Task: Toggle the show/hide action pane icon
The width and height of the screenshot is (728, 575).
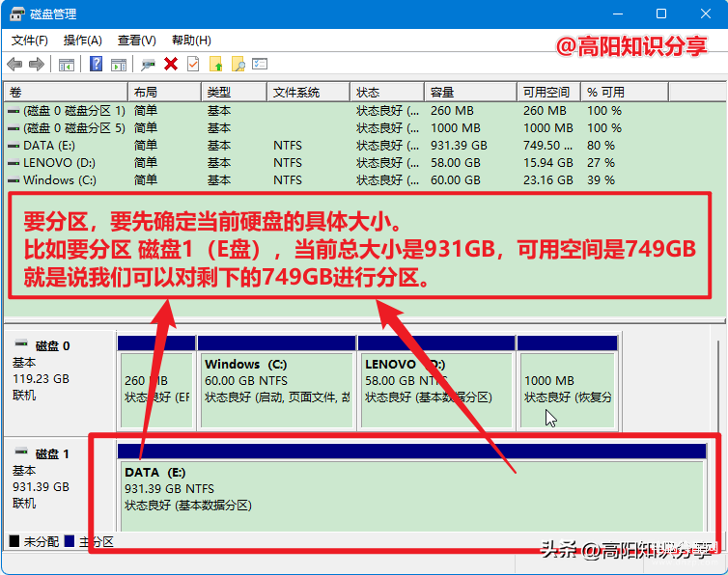Action: click(119, 65)
